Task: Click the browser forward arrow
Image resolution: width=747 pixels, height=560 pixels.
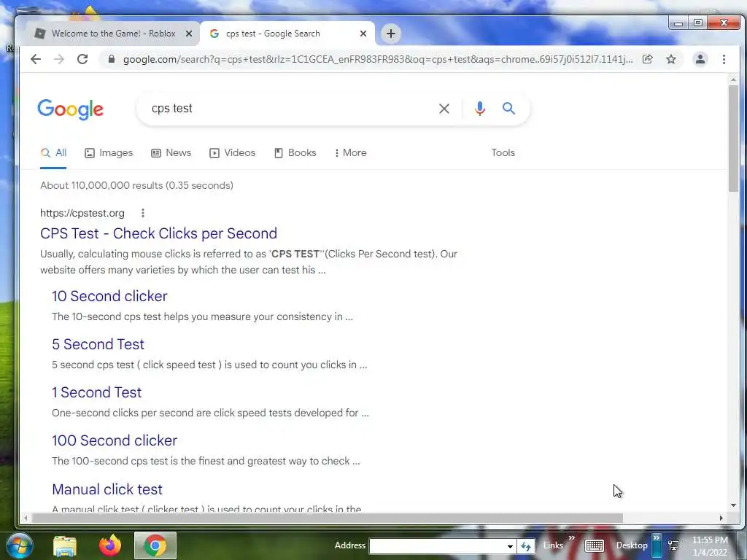Action: click(x=59, y=59)
